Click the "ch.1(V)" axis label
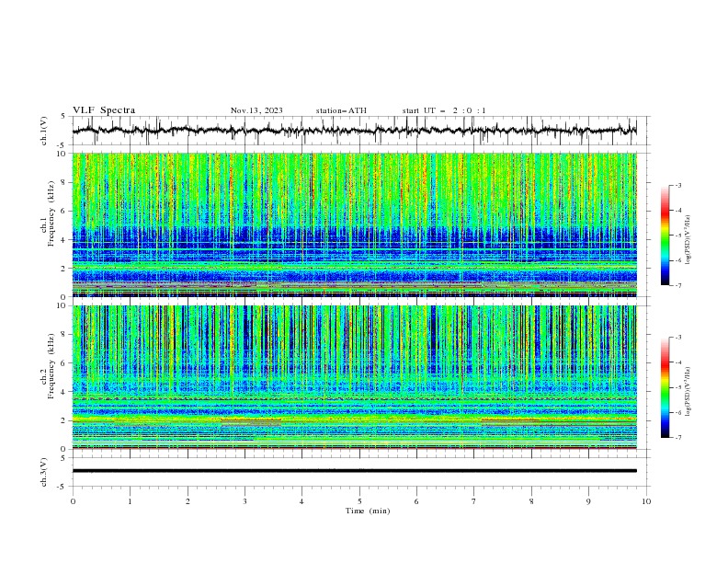This screenshot has height=563, width=728. click(x=44, y=131)
